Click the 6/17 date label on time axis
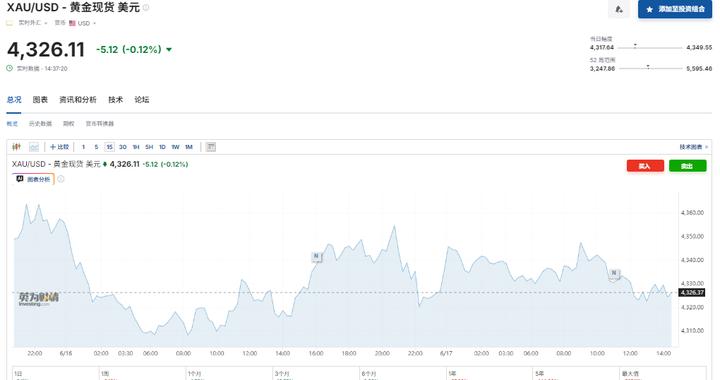Viewport: 720px width, 380px height. (446, 353)
